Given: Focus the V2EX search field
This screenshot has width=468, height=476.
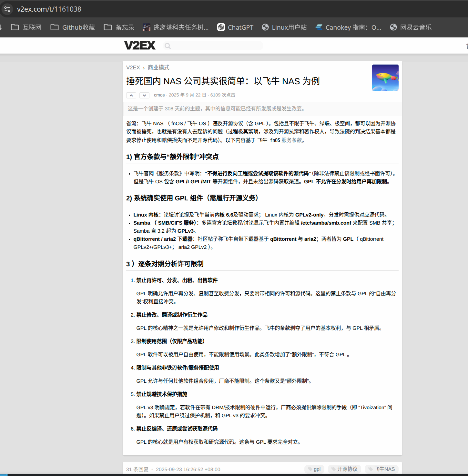Looking at the screenshot, I should pos(213,46).
